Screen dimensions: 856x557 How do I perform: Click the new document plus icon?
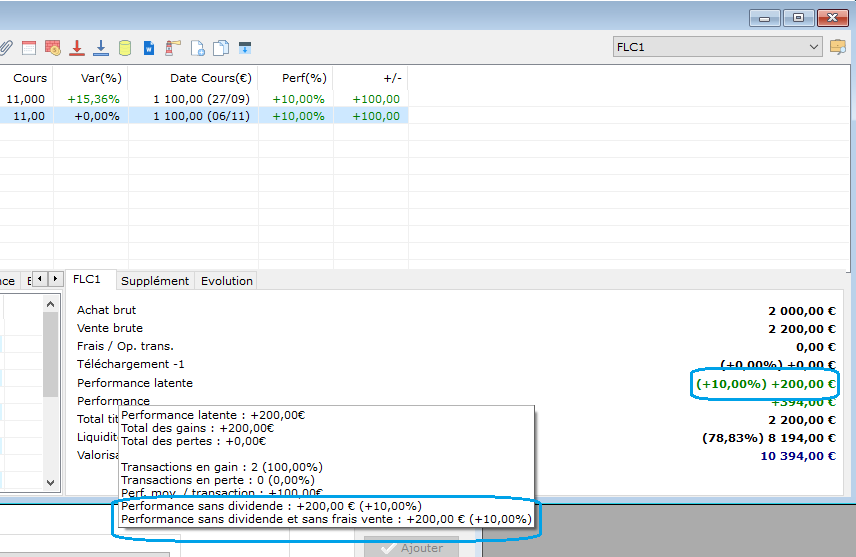(x=198, y=48)
